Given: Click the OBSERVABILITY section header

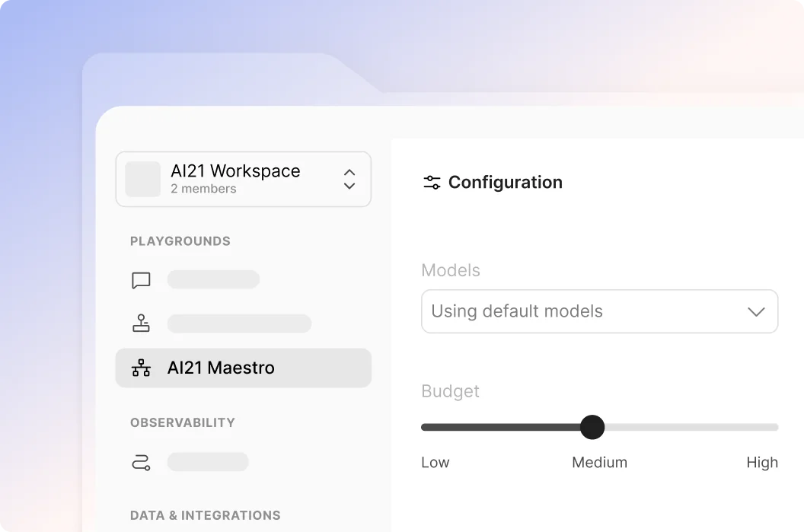Looking at the screenshot, I should pyautogui.click(x=183, y=423).
